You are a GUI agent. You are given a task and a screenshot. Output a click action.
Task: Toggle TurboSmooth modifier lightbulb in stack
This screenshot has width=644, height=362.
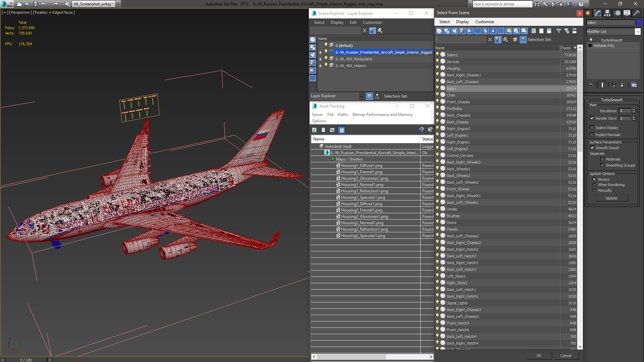[x=591, y=40]
